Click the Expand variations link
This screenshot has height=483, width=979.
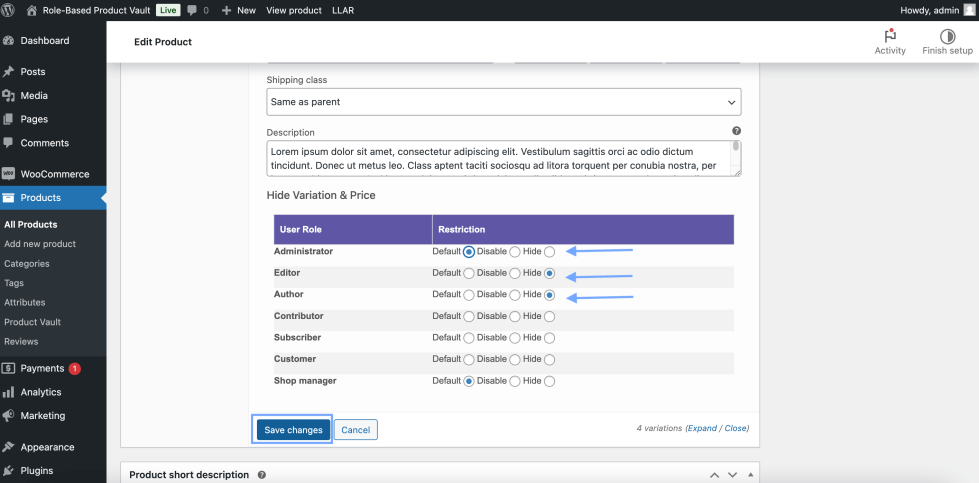click(701, 428)
